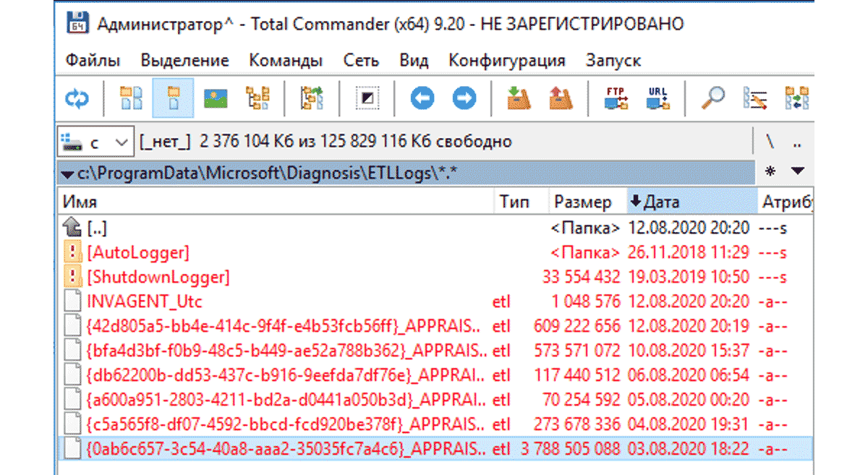Sort by the Атрибуты column header

click(786, 202)
